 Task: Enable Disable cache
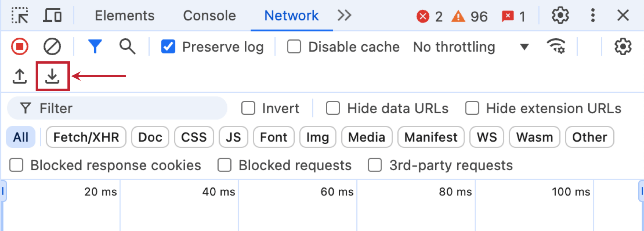click(x=294, y=47)
